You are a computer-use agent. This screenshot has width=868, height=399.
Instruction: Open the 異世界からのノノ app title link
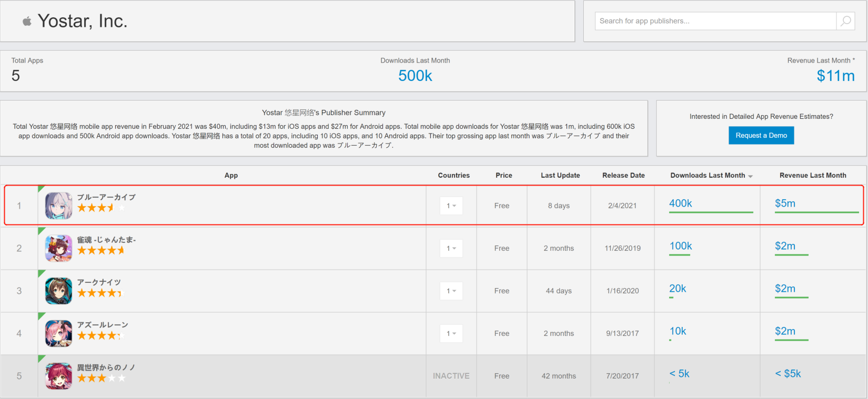(x=106, y=367)
